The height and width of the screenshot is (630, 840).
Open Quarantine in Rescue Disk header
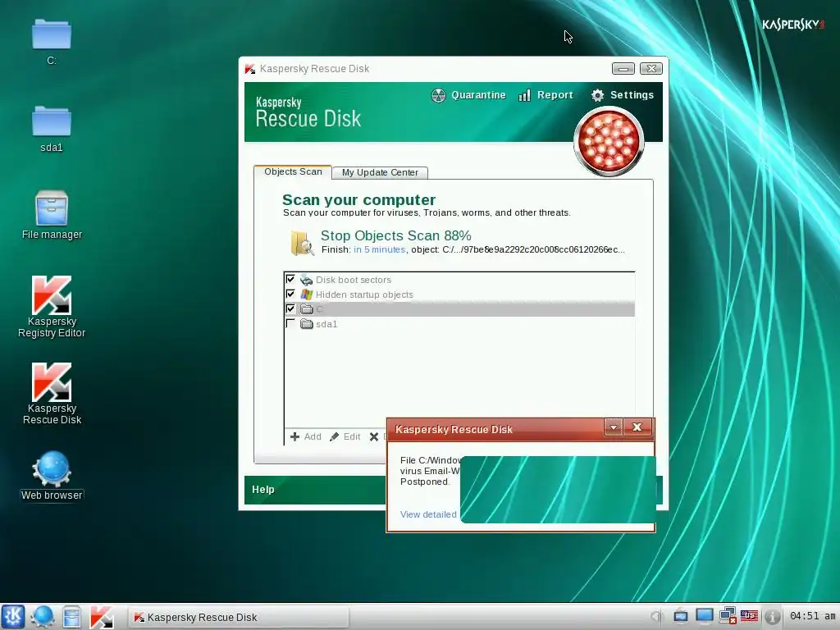point(468,95)
